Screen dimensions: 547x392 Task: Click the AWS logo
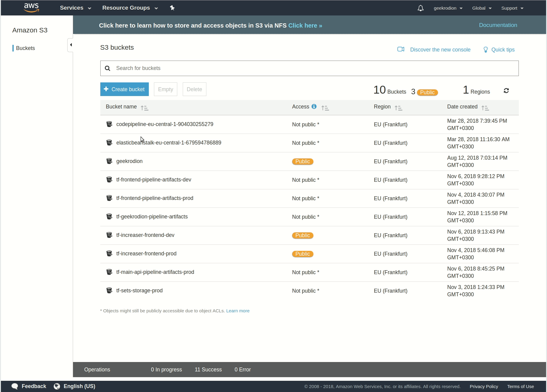coord(32,8)
